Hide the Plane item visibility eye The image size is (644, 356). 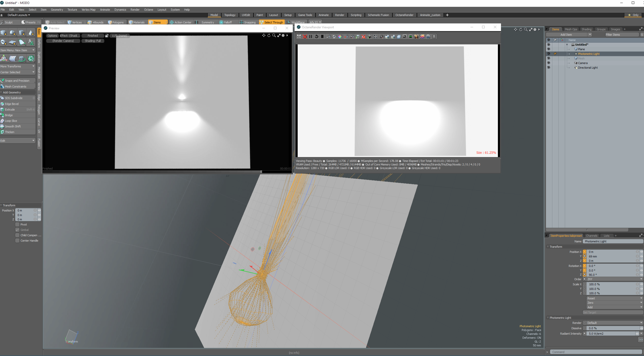(x=548, y=49)
